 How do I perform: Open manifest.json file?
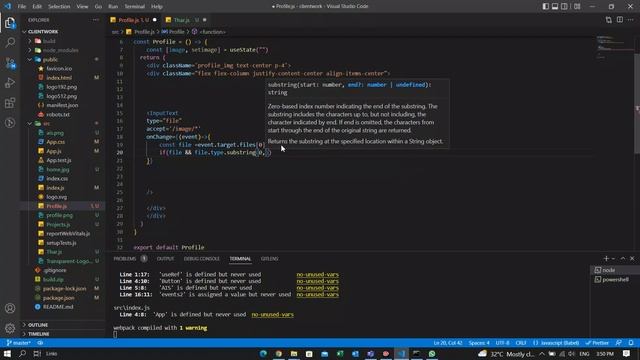coord(62,105)
